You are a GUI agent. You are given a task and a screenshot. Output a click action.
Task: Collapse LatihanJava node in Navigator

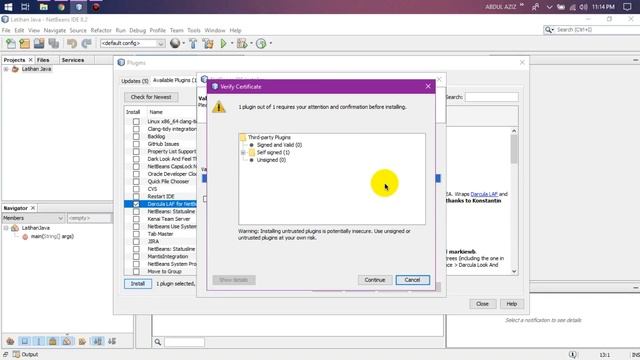6,228
